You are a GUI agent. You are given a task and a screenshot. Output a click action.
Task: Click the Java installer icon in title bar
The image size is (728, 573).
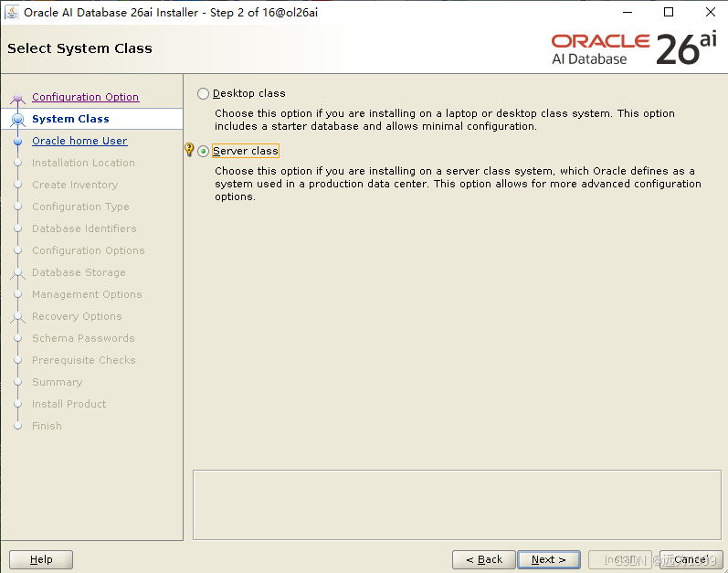pyautogui.click(x=12, y=13)
